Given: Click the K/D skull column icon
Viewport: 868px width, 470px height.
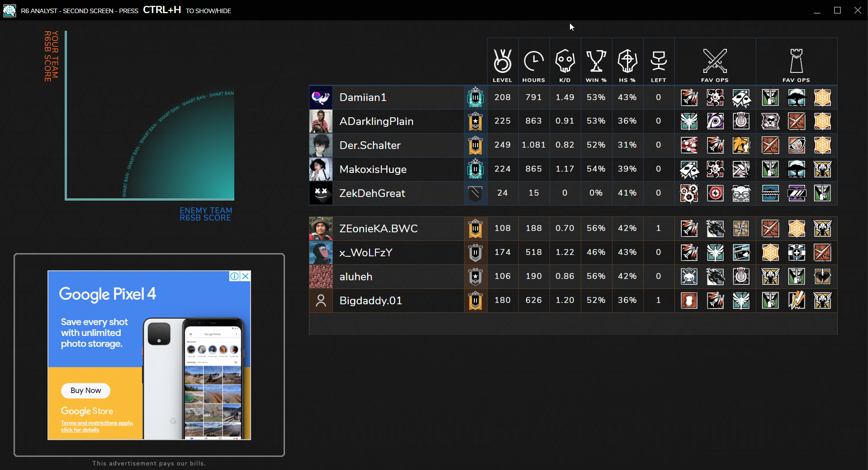Looking at the screenshot, I should click(x=564, y=61).
